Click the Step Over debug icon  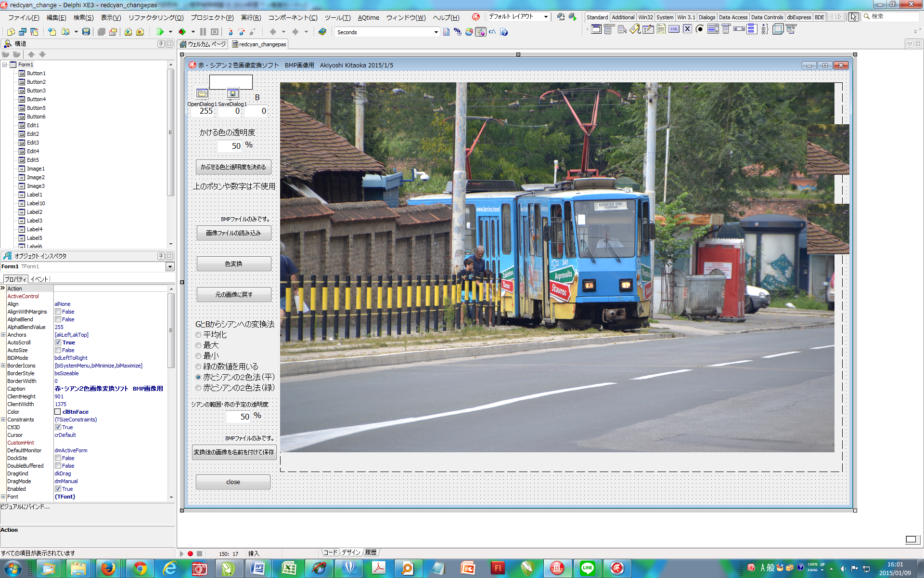[241, 32]
